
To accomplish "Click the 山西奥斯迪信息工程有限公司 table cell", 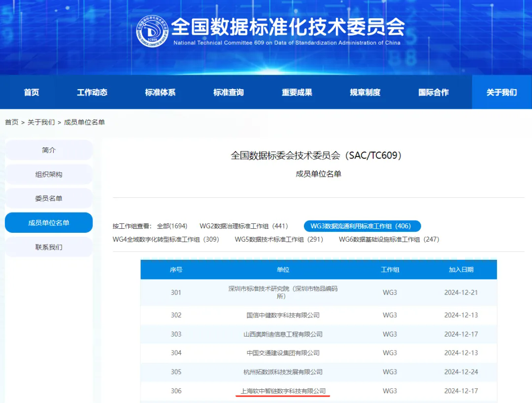I will click(x=283, y=334).
